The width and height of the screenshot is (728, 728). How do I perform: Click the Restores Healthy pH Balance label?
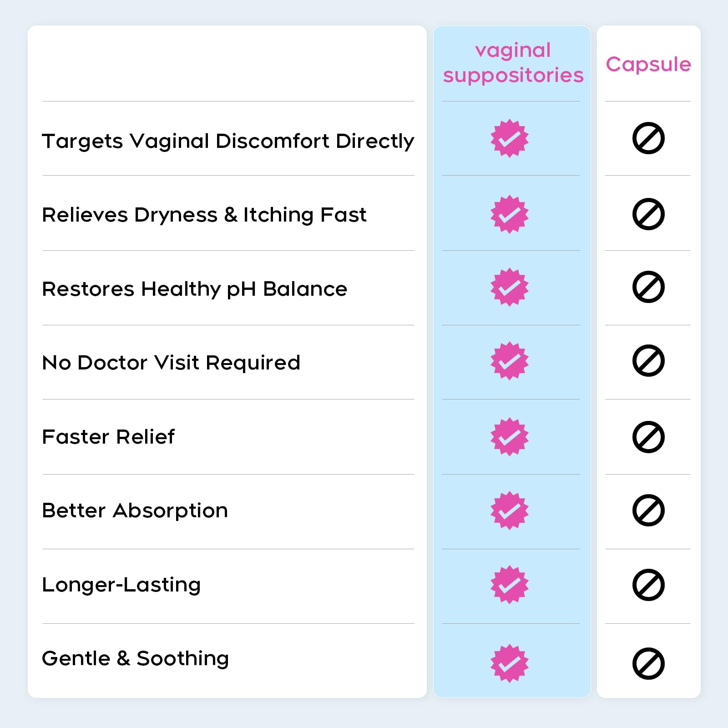195,289
